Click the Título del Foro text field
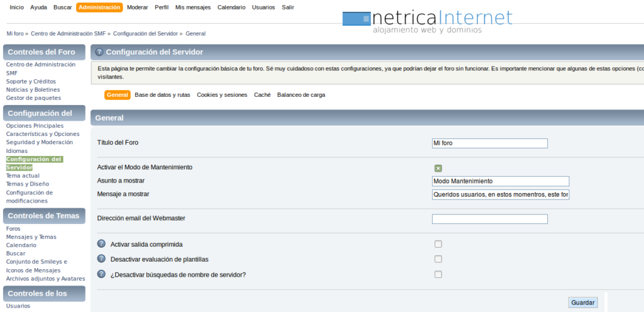Image resolution: width=644 pixels, height=312 pixels. tap(489, 143)
